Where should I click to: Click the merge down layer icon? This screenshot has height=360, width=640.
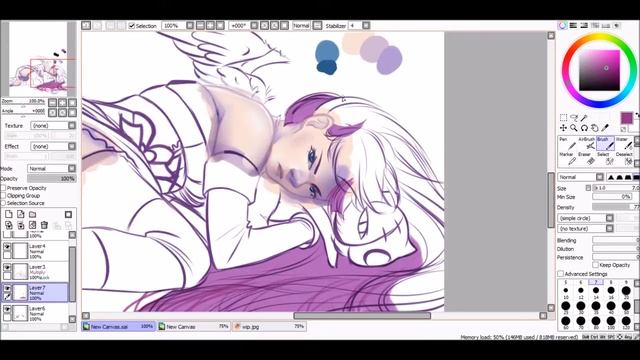point(20,225)
